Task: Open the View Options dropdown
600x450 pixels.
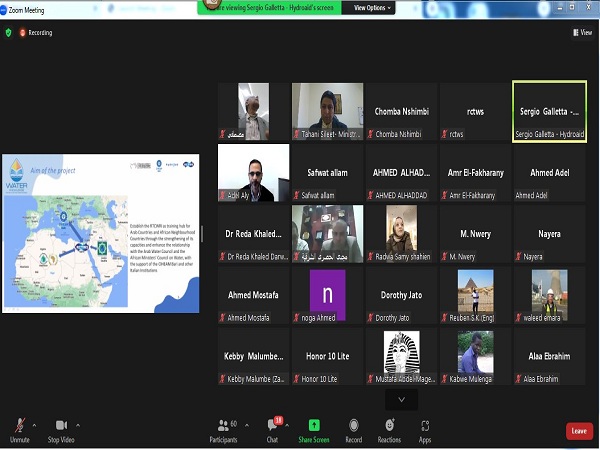Action: [x=371, y=7]
